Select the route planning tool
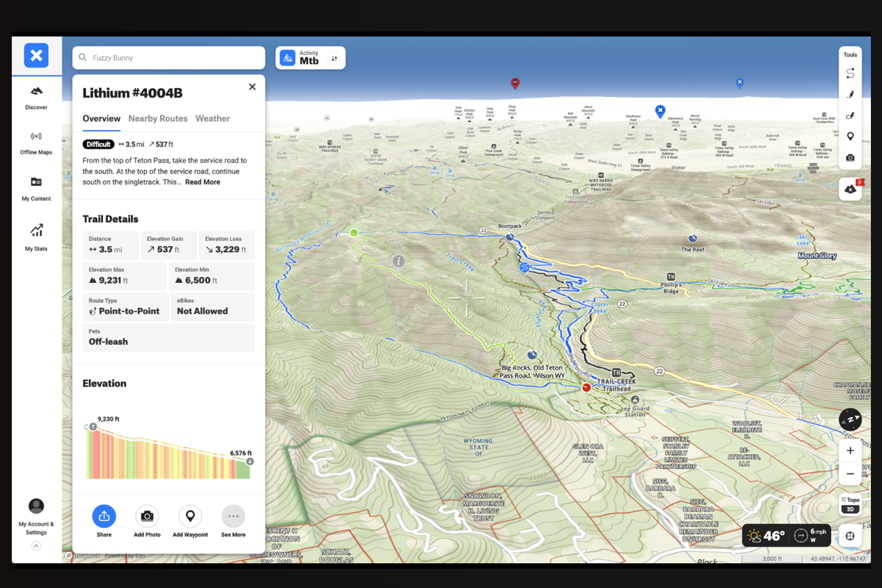This screenshot has width=882, height=588. point(850,73)
